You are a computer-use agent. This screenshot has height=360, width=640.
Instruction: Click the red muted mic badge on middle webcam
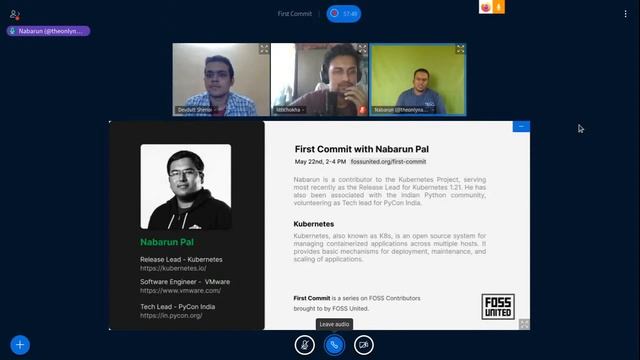tap(362, 110)
